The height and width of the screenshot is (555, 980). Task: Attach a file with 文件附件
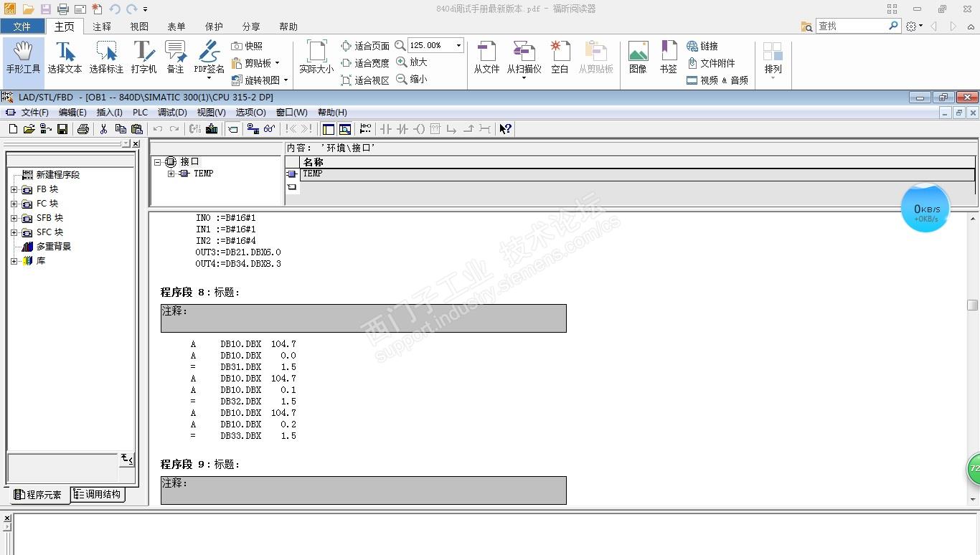point(711,63)
